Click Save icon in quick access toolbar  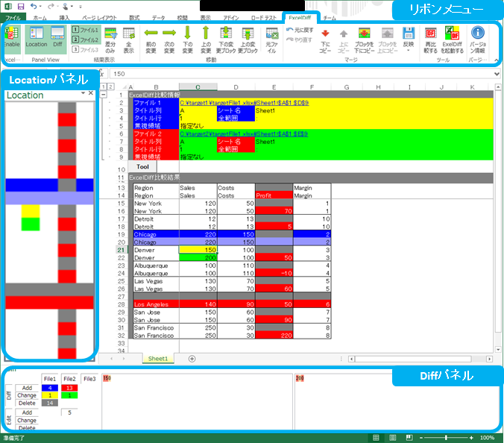tap(21, 6)
